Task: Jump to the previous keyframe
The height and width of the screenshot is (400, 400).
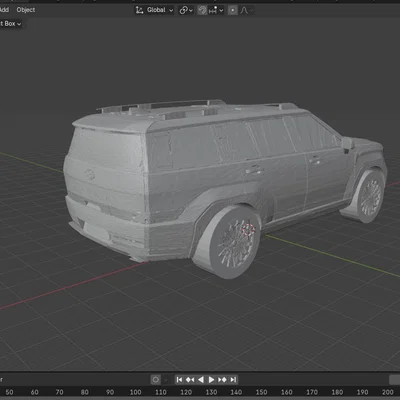Action: coord(190,380)
